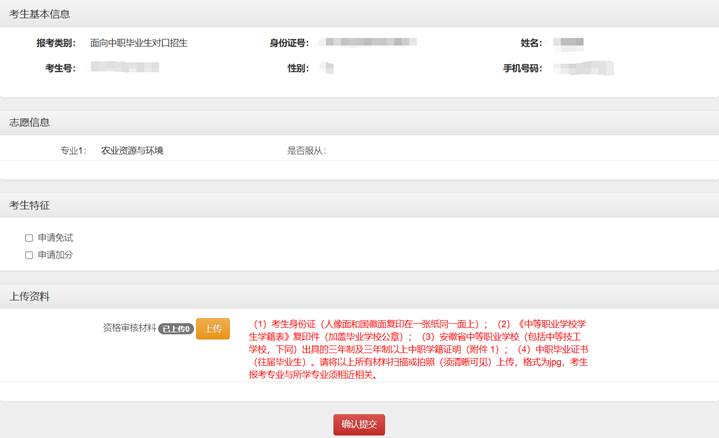Click the orange 上传 button
The height and width of the screenshot is (438, 719).
212,328
